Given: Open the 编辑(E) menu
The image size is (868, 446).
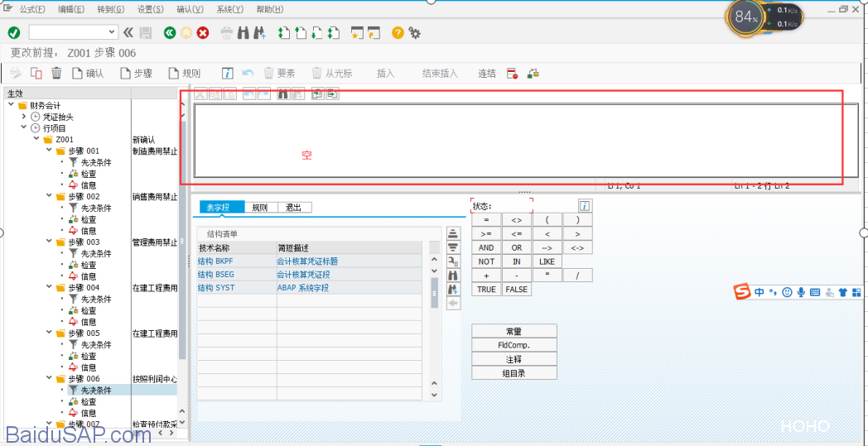Looking at the screenshot, I should pos(71,9).
